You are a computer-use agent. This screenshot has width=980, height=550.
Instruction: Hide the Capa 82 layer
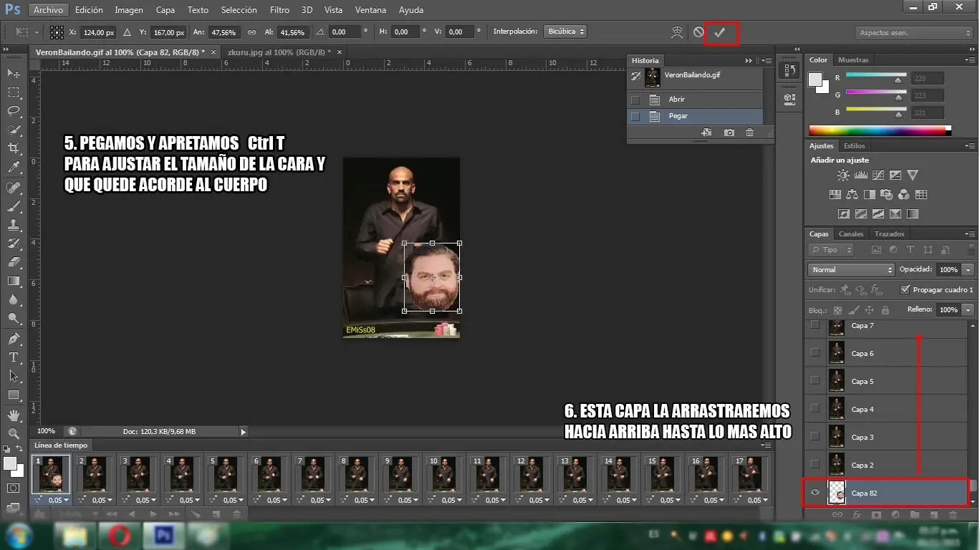(x=815, y=493)
